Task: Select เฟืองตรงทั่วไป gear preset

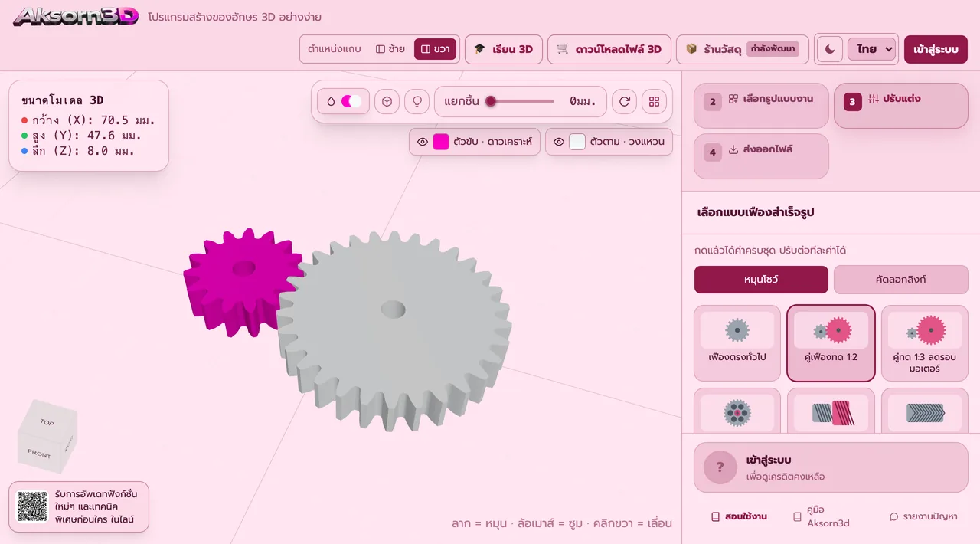Action: [x=737, y=343]
